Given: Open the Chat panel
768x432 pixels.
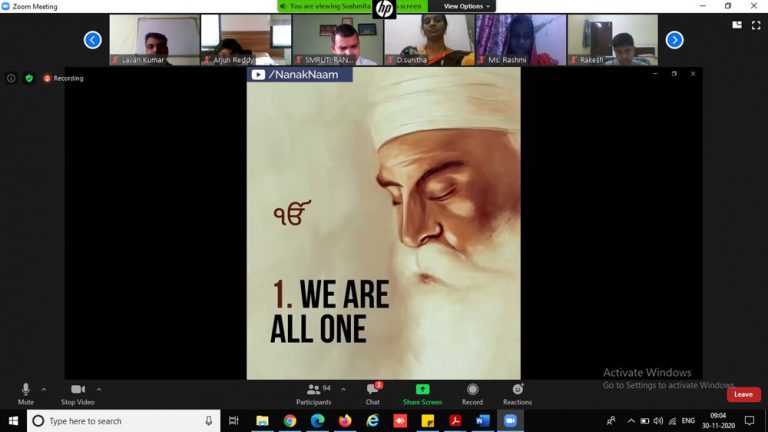Looking at the screenshot, I should [372, 390].
